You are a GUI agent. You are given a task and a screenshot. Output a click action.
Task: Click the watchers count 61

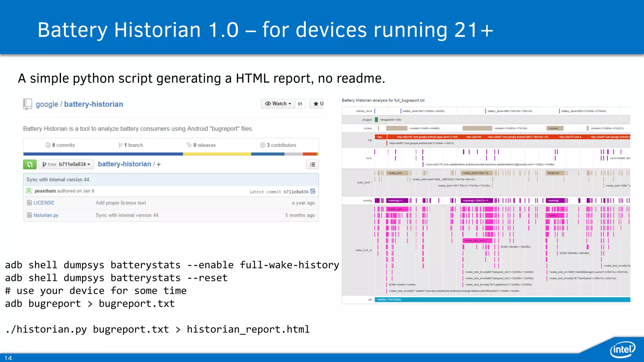[300, 104]
